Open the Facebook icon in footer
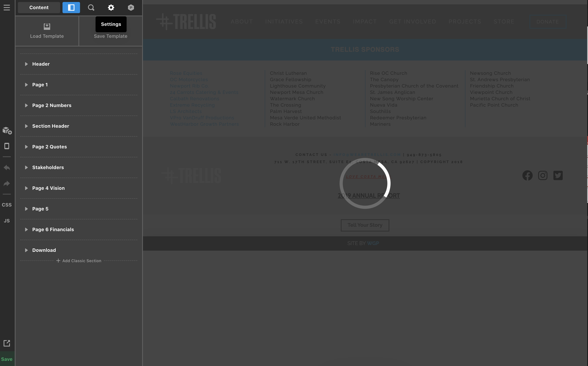Image resolution: width=588 pixels, height=366 pixels. [x=527, y=175]
